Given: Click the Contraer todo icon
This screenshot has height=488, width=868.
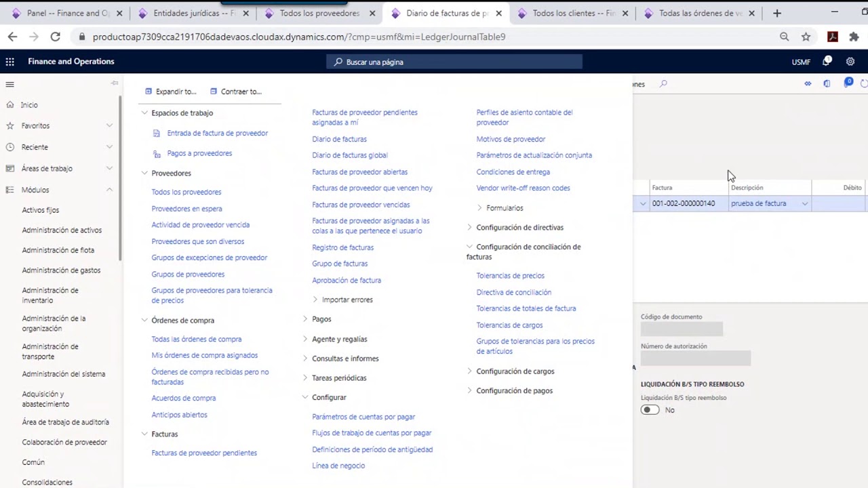Looking at the screenshot, I should tap(214, 91).
